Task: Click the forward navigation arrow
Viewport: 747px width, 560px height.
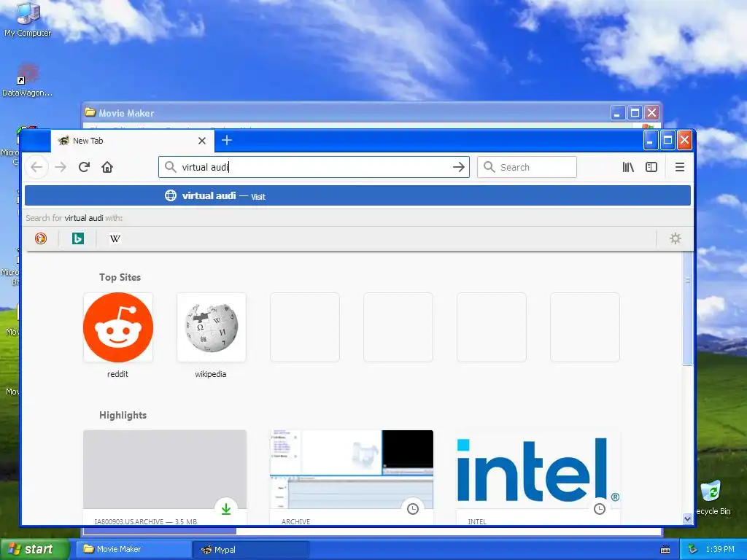Action: (61, 167)
